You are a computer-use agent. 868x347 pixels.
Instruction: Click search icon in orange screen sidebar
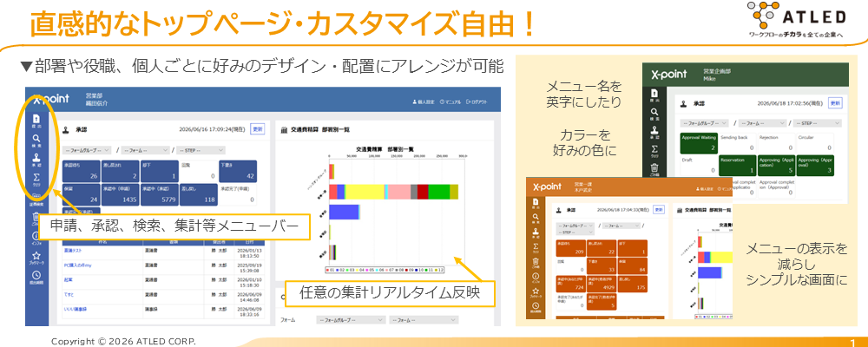coord(536,219)
